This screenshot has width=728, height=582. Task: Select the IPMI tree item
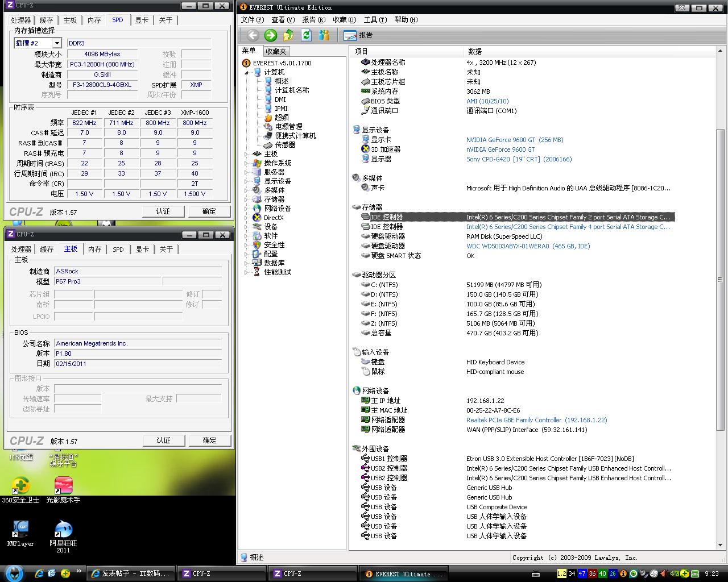coord(276,109)
